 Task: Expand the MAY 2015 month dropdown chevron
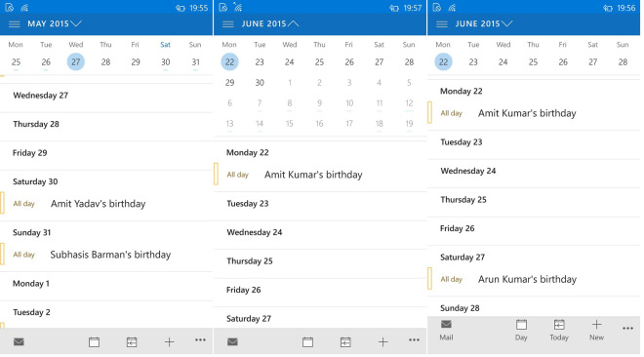pos(76,23)
